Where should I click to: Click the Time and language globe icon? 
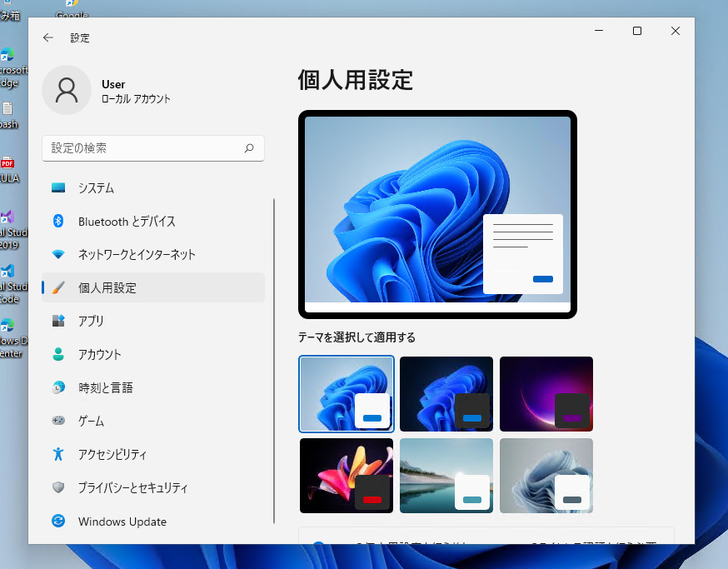pos(58,387)
